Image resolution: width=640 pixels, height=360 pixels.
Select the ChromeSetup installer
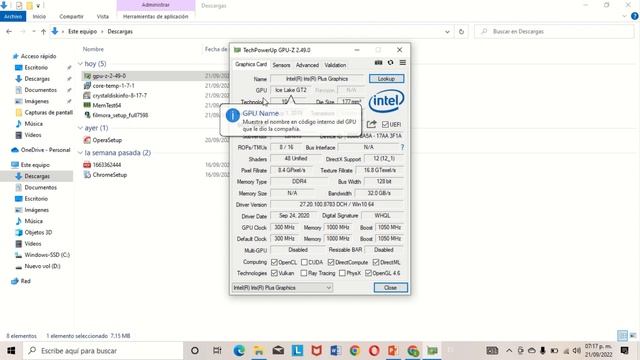coord(109,175)
